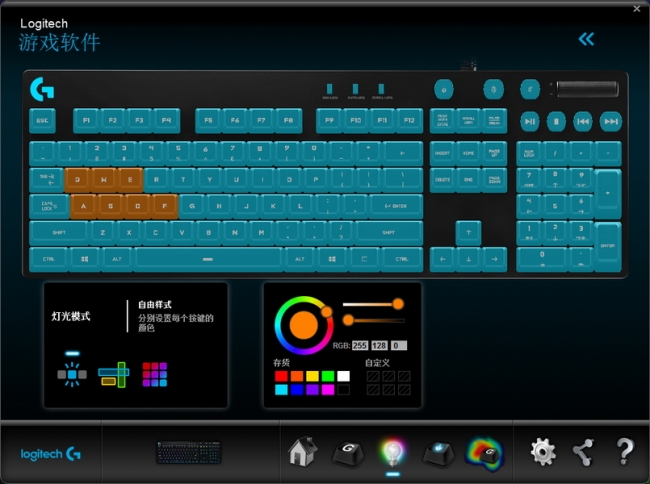This screenshot has width=650, height=484.
Task: Click the volume roller on keyboard
Action: click(x=587, y=89)
